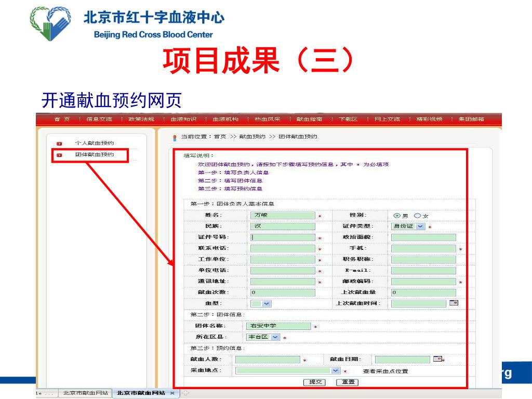Click the location marker icon beside 当前位置

pyautogui.click(x=175, y=138)
